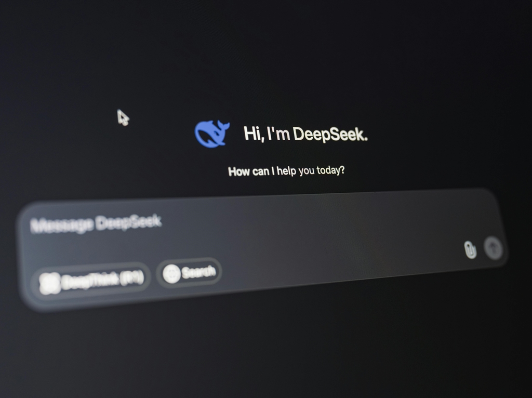Focus the Message DeepSeek input field

(260, 229)
